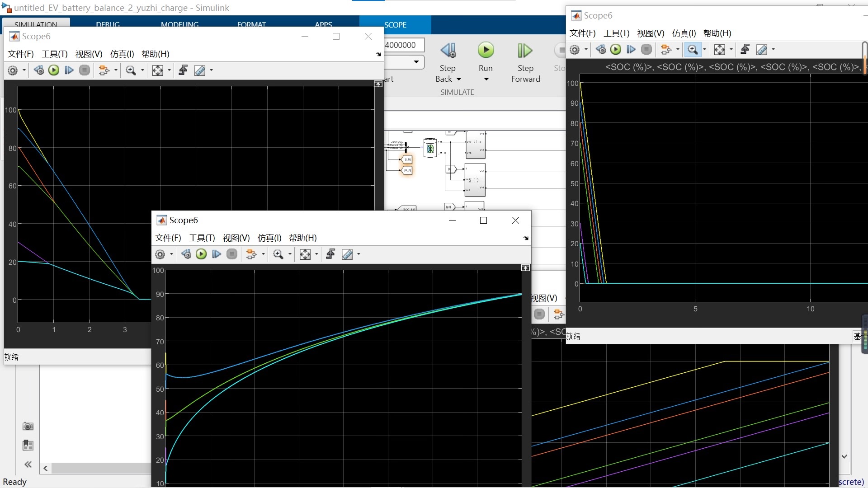Toggle cursor measurements ruler in front-center Scope6

tap(347, 254)
